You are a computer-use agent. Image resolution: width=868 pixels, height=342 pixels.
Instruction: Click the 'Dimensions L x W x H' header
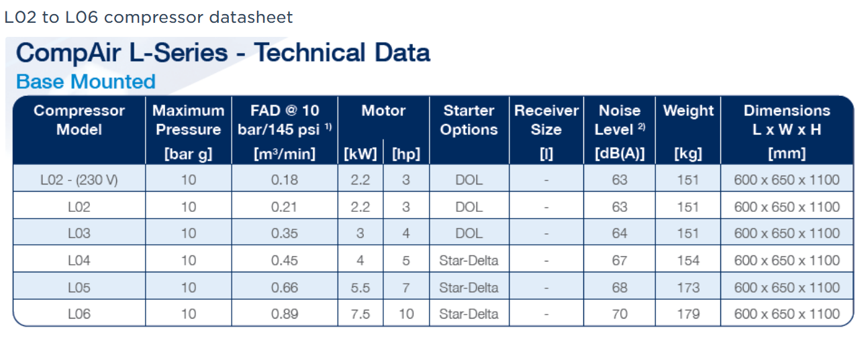[x=786, y=120]
